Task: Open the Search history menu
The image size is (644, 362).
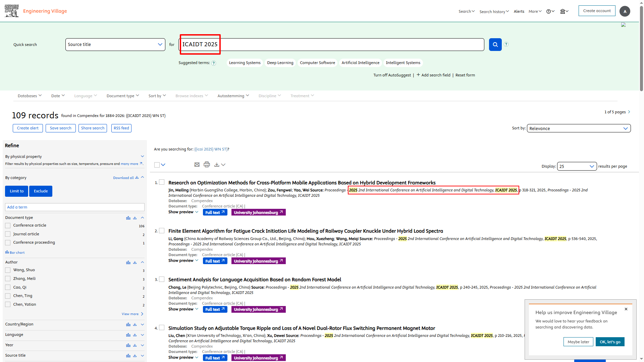Action: tap(494, 11)
